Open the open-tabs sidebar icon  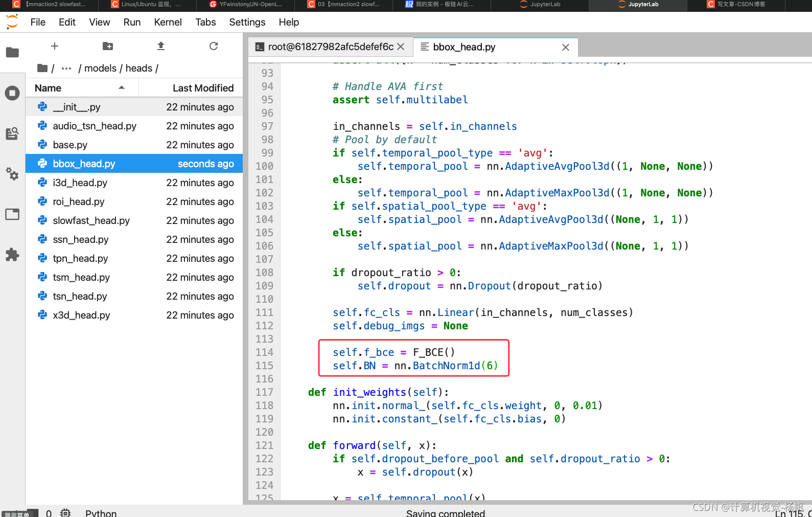pyautogui.click(x=12, y=214)
